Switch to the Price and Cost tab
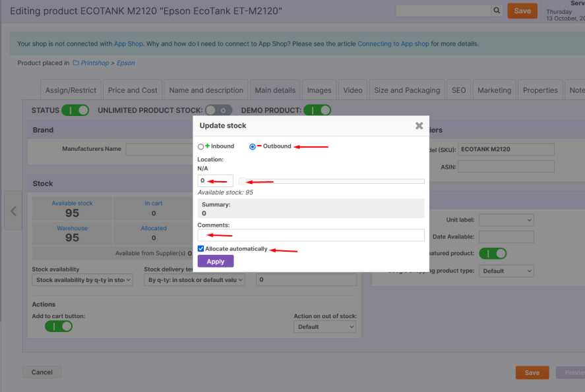The width and height of the screenshot is (585, 392). pyautogui.click(x=133, y=90)
